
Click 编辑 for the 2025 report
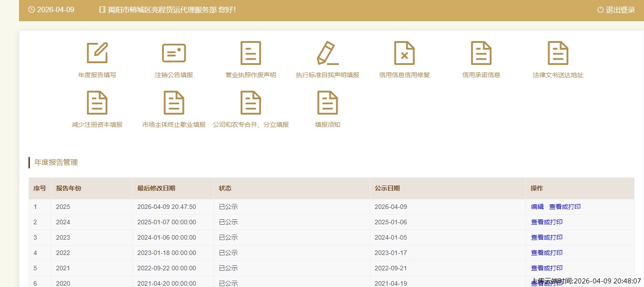(537, 207)
